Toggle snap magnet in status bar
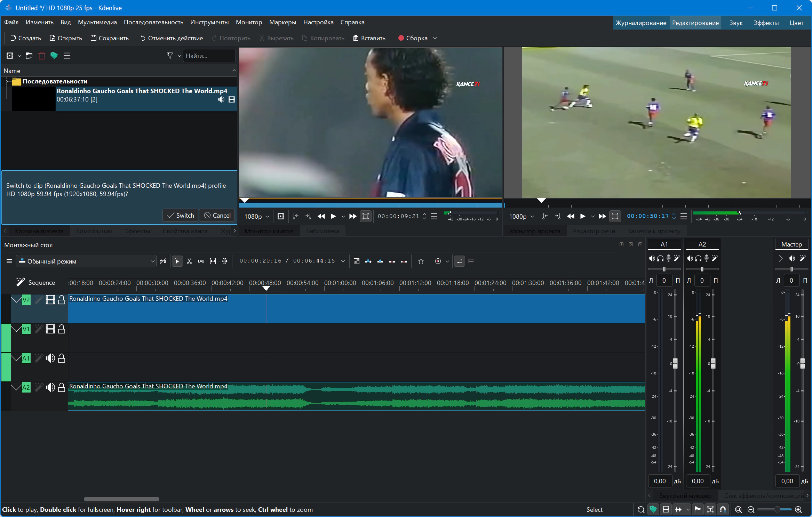The image size is (812, 517). coord(723,509)
